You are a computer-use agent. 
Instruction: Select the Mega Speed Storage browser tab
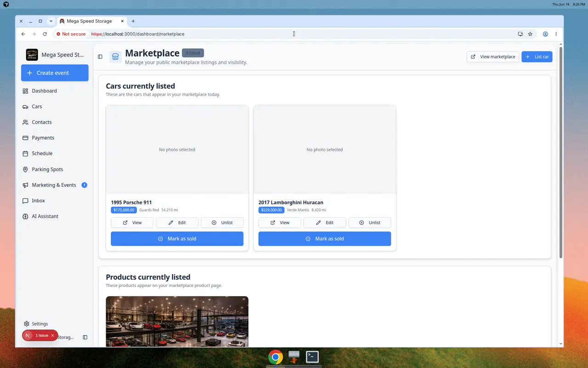tap(92, 21)
